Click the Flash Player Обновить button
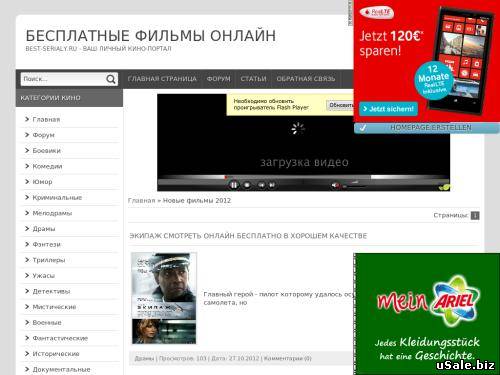This screenshot has width=500, height=375. [x=340, y=105]
